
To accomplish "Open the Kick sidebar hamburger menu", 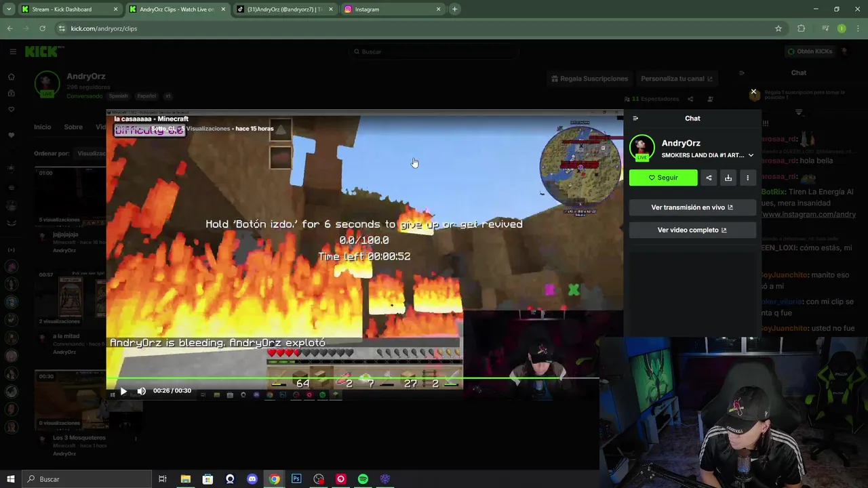I will tap(13, 52).
